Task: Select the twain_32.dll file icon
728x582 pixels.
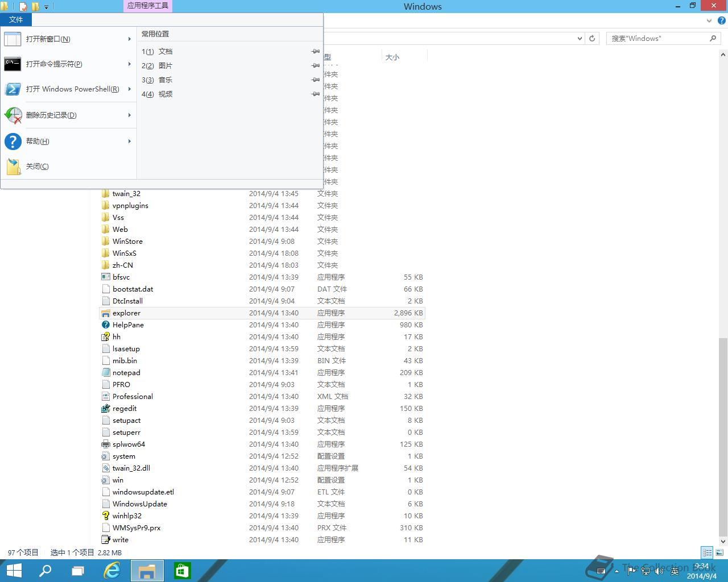Action: click(105, 468)
